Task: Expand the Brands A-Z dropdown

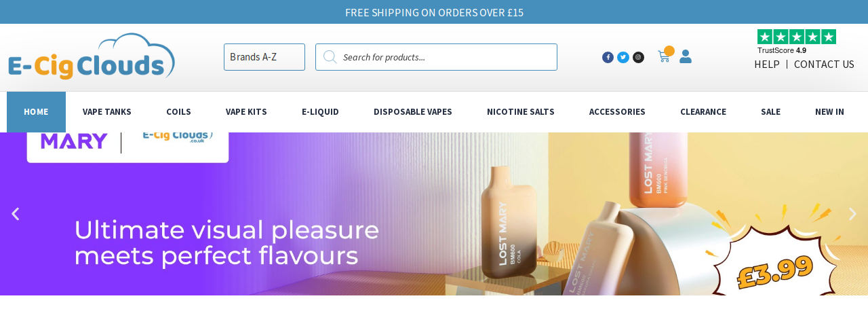Action: 264,57
